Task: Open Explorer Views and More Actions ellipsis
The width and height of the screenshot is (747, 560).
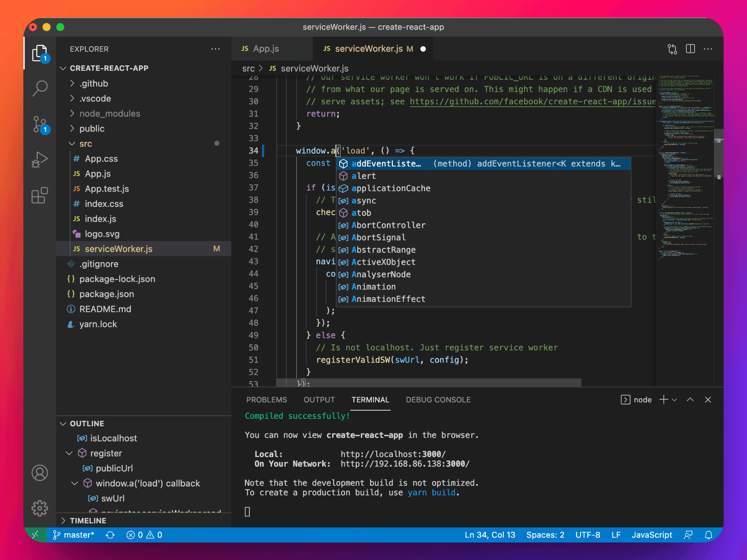Action: tap(216, 49)
